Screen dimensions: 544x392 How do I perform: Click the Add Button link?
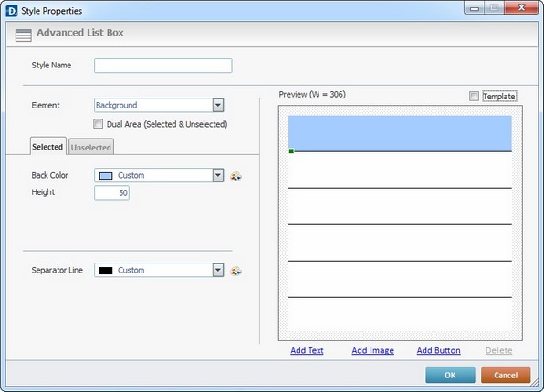438,350
